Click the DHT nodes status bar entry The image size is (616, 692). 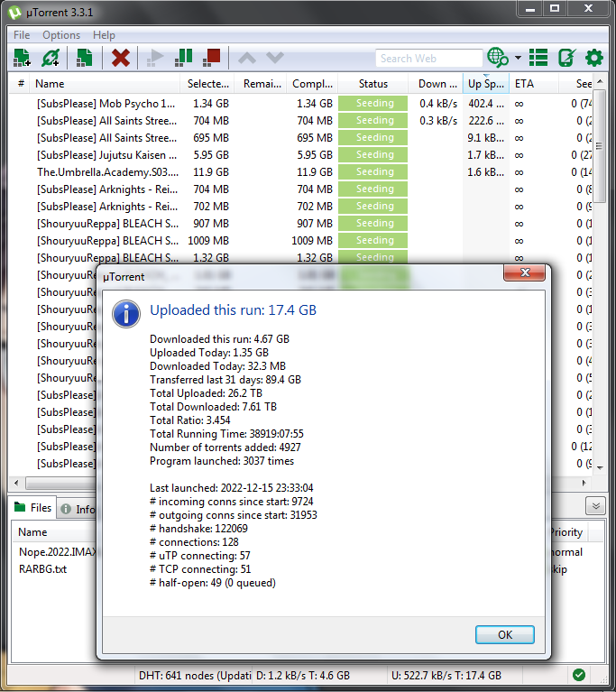(x=194, y=676)
